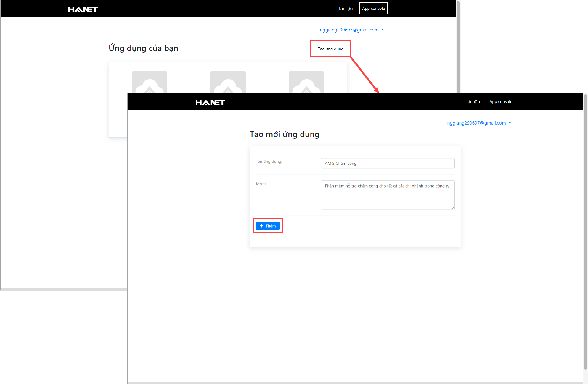Viewport: 588px width, 384px height.
Task: Click App console button in front window
Action: 501,101
